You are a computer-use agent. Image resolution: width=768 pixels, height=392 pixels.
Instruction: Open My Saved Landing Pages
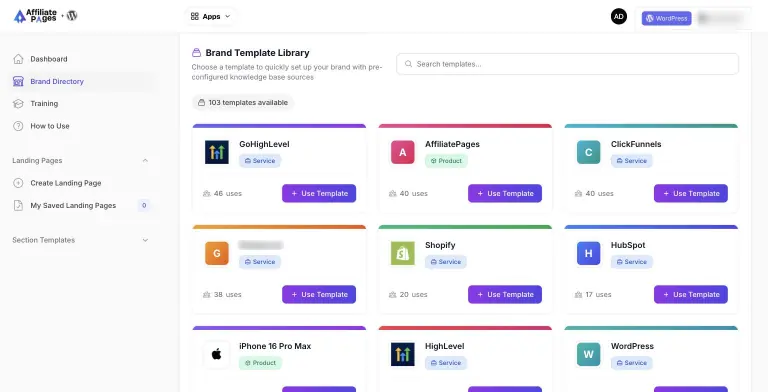coord(73,205)
